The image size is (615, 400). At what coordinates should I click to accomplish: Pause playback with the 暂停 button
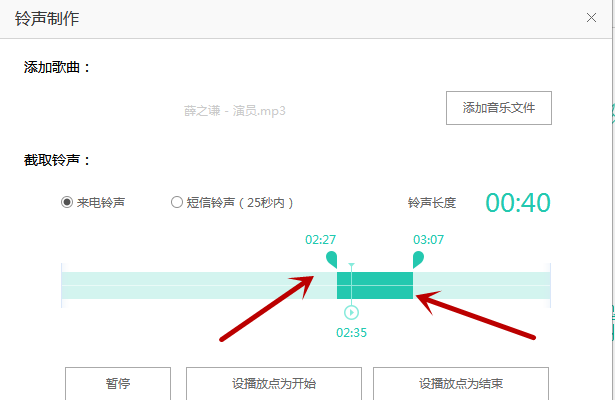118,383
